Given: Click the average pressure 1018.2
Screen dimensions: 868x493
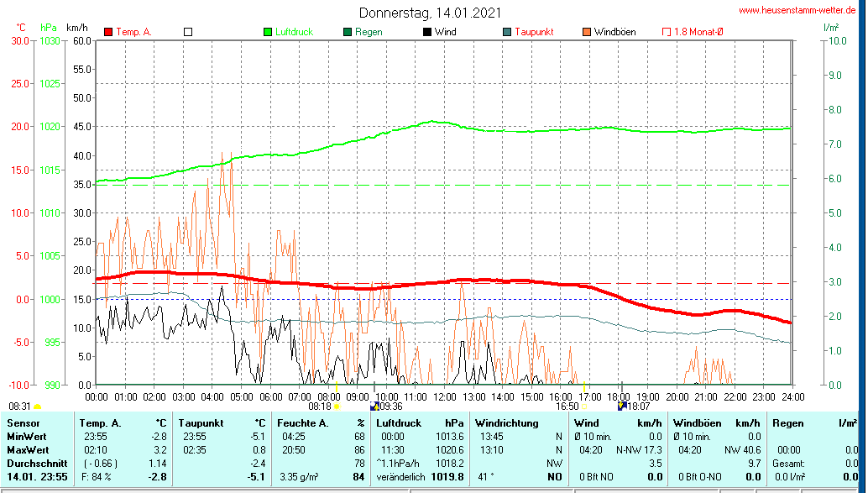Looking at the screenshot, I should click(449, 463).
